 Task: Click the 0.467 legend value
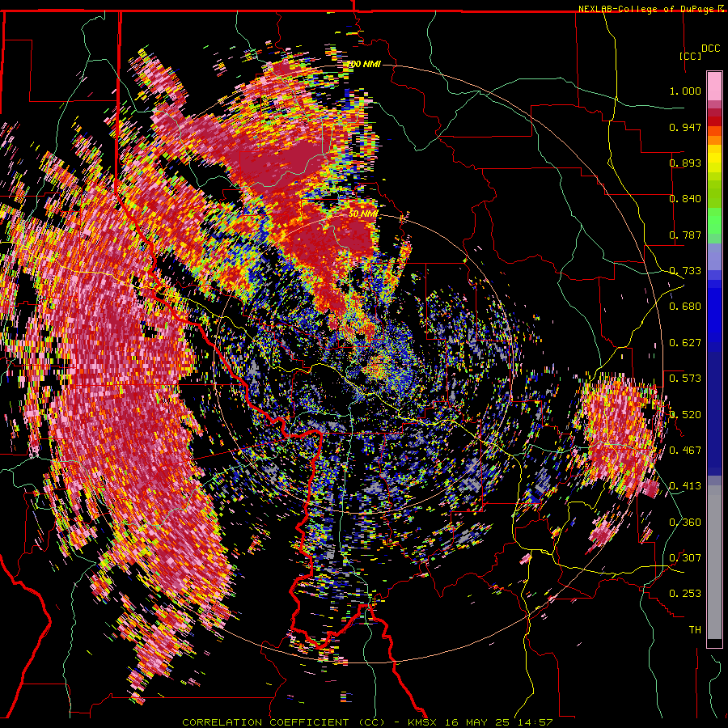685,451
